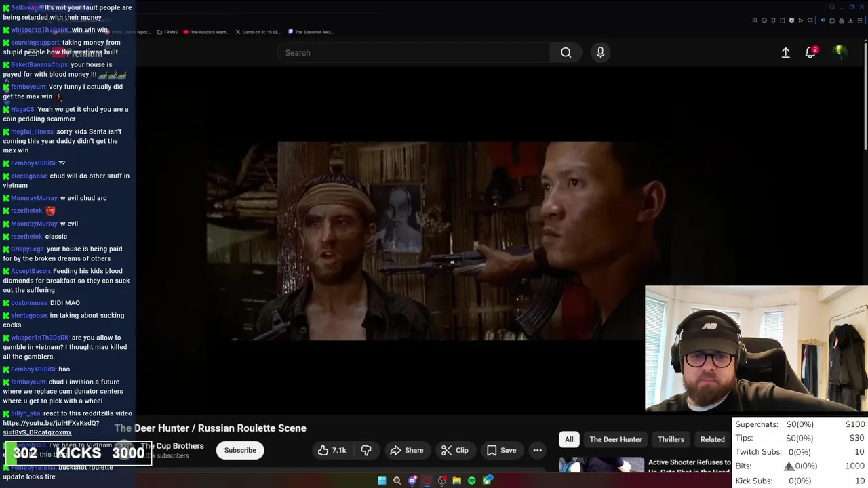
Task: Open notifications bell with 2 badge
Action: point(811,52)
